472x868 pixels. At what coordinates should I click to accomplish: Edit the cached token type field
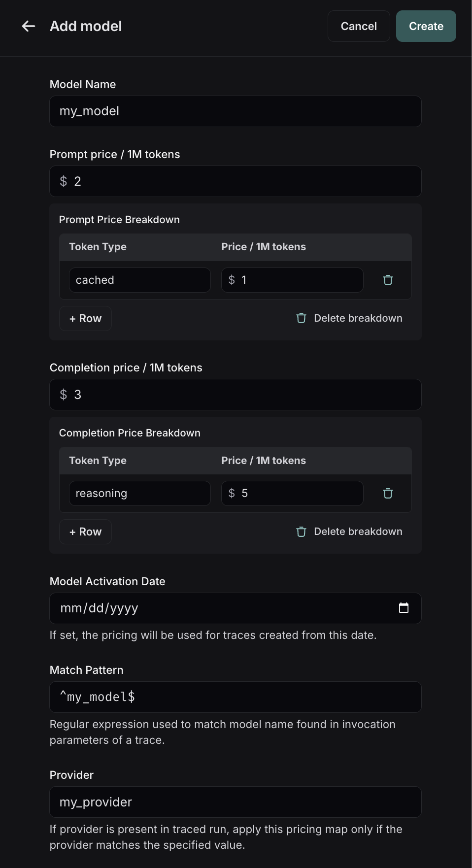(139, 280)
